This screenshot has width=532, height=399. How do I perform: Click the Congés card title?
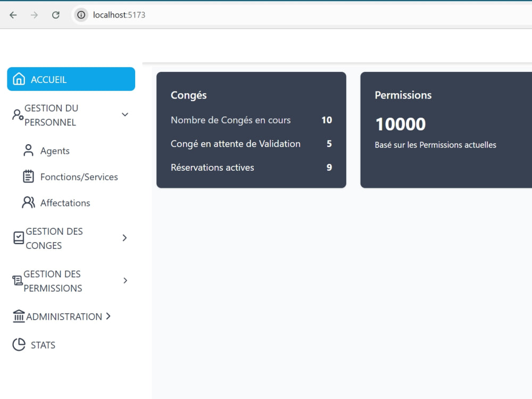[189, 95]
